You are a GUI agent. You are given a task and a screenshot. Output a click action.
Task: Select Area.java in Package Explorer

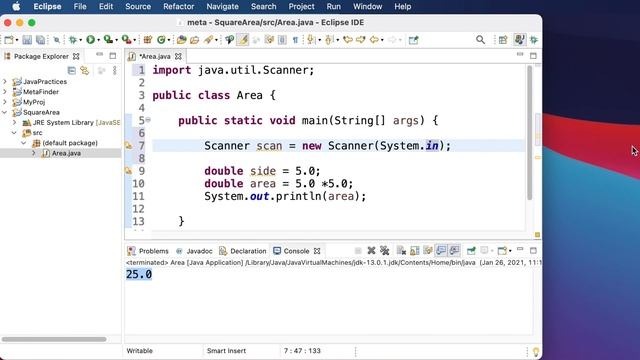[x=66, y=153]
